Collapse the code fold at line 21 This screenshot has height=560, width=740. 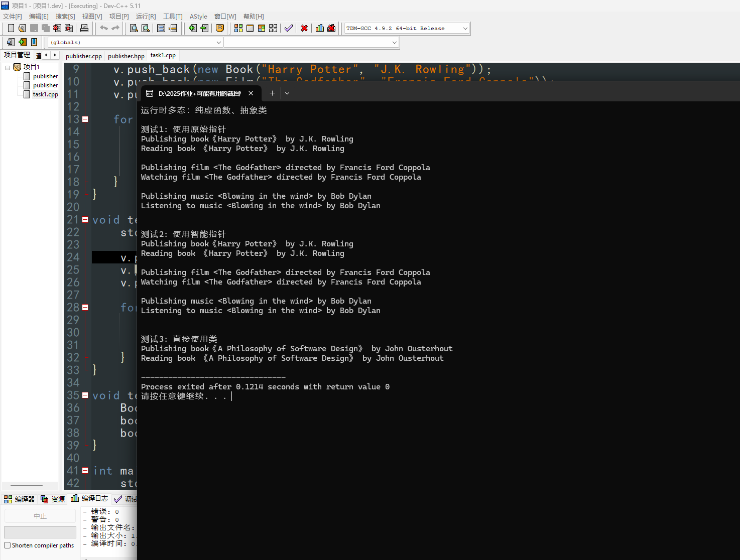(85, 220)
